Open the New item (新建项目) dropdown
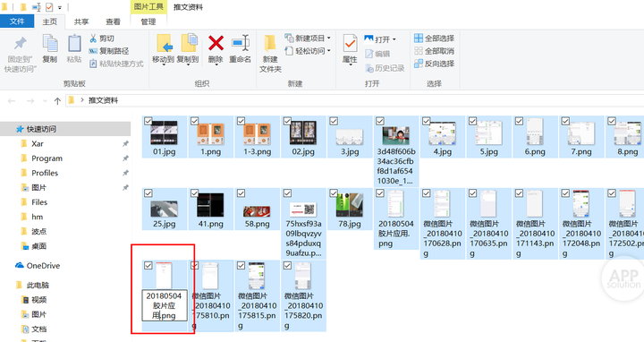644x342 pixels. 329,38
